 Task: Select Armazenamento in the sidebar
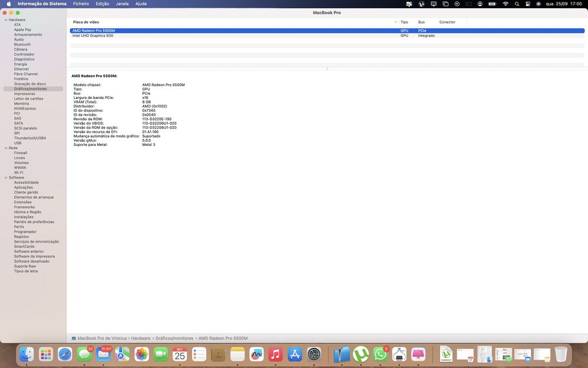point(28,35)
